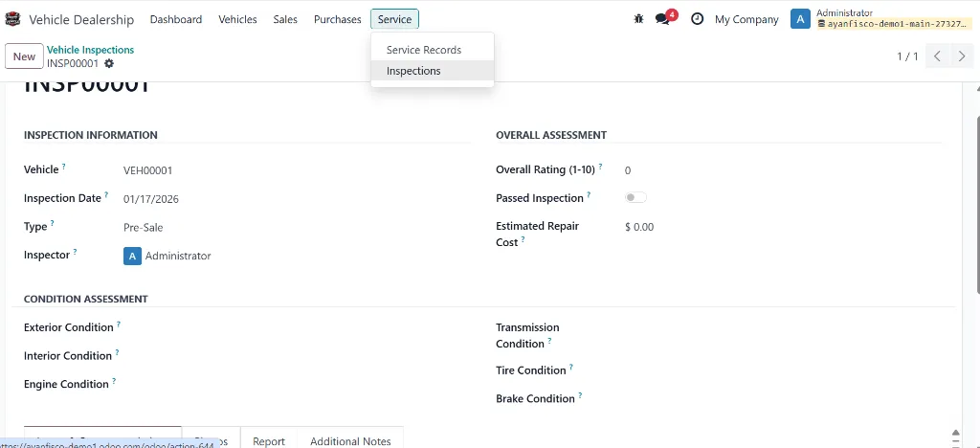Open the gear actions menu beside INSP00001
980x448 pixels.
tap(109, 64)
